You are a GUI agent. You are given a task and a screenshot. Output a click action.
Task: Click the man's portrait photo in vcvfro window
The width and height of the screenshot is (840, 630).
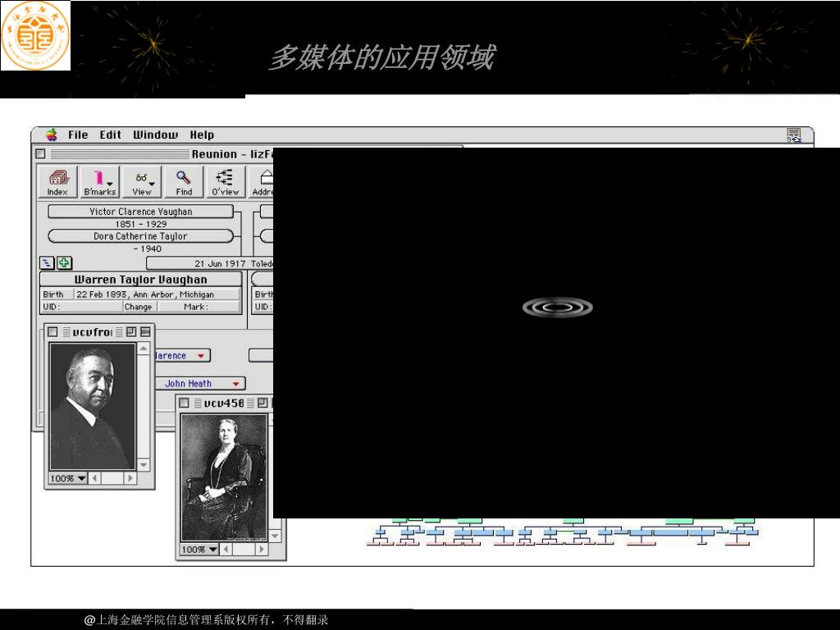92,407
